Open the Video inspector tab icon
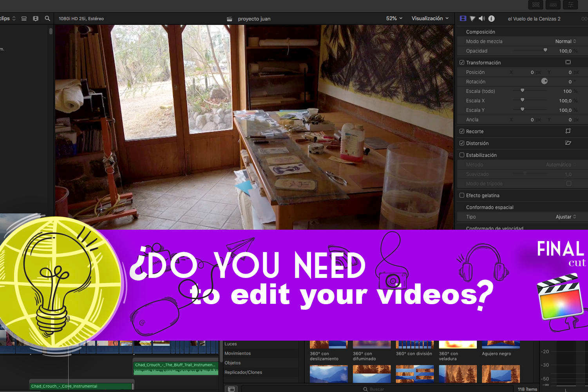Image resolution: width=588 pixels, height=392 pixels. click(x=463, y=18)
